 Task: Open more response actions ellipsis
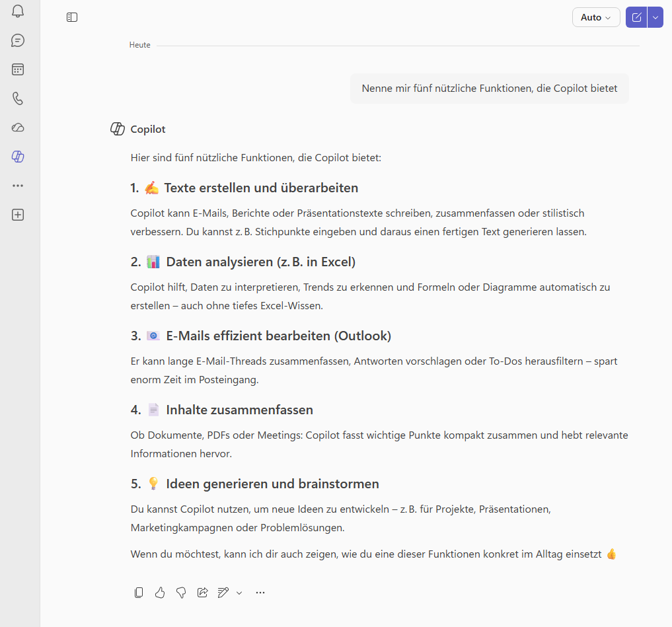(x=260, y=592)
